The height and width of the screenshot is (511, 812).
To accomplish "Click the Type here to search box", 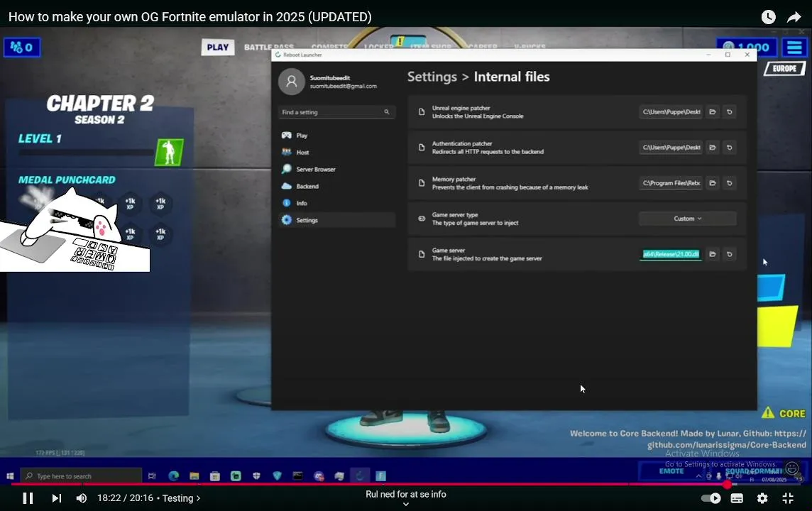I will [82, 476].
